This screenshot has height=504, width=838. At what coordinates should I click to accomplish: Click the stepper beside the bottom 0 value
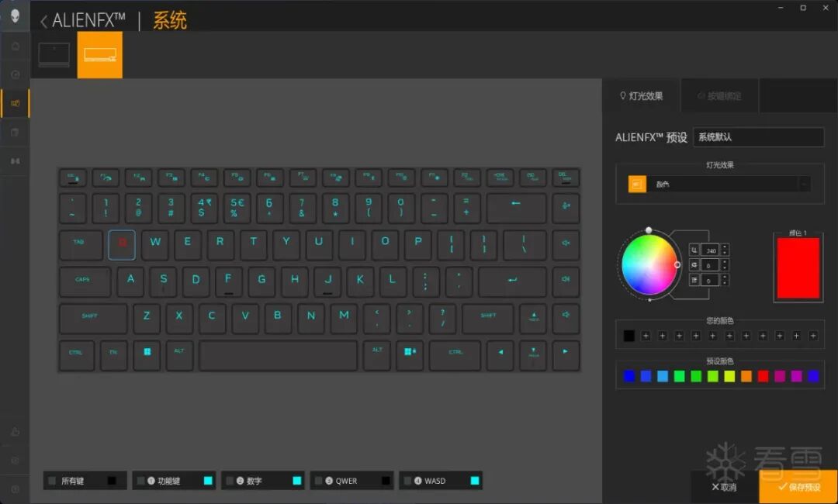(725, 280)
